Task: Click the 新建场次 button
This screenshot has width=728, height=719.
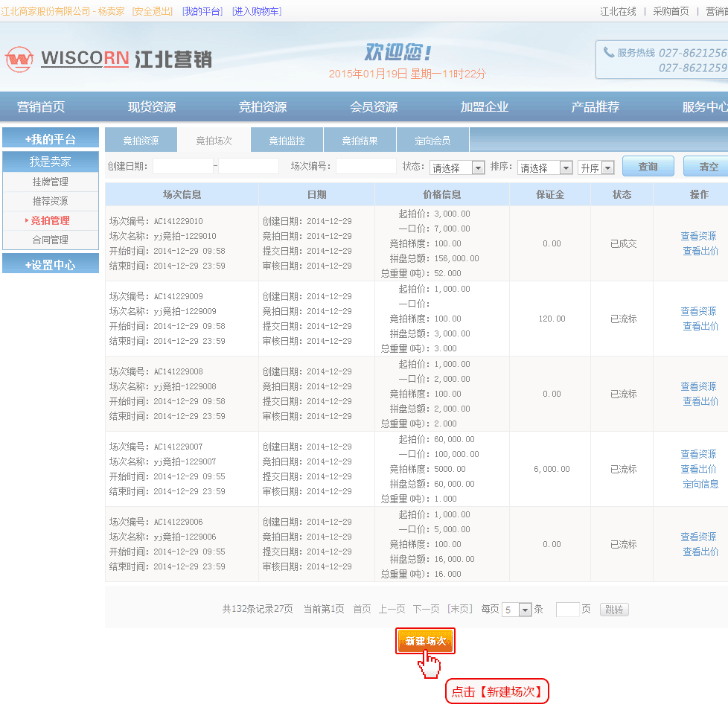Action: pos(425,641)
